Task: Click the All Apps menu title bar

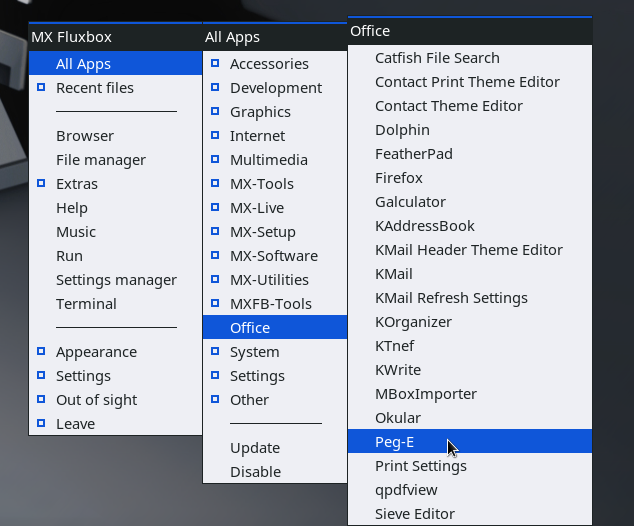Action: click(x=275, y=37)
